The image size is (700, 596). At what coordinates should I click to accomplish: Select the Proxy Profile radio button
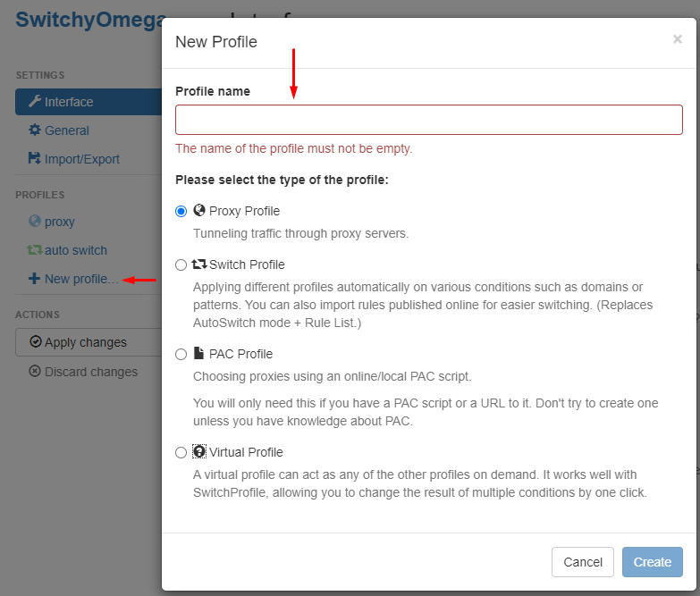click(181, 211)
